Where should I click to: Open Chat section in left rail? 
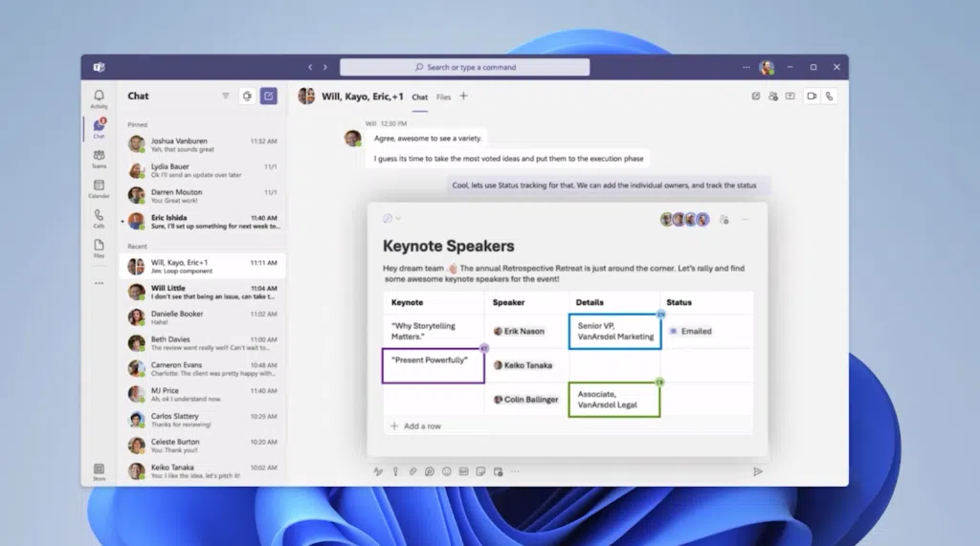99,128
